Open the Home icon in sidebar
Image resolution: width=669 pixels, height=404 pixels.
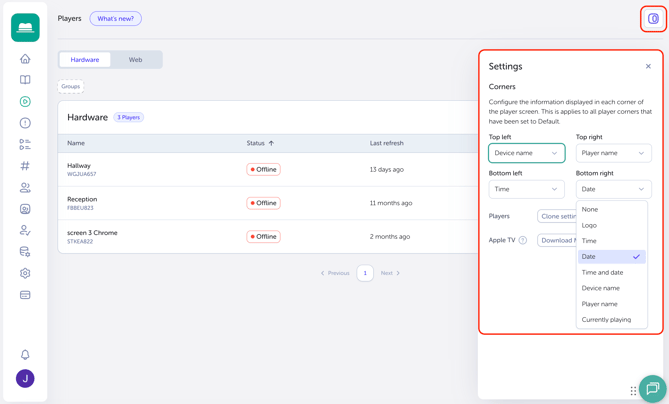coord(25,58)
